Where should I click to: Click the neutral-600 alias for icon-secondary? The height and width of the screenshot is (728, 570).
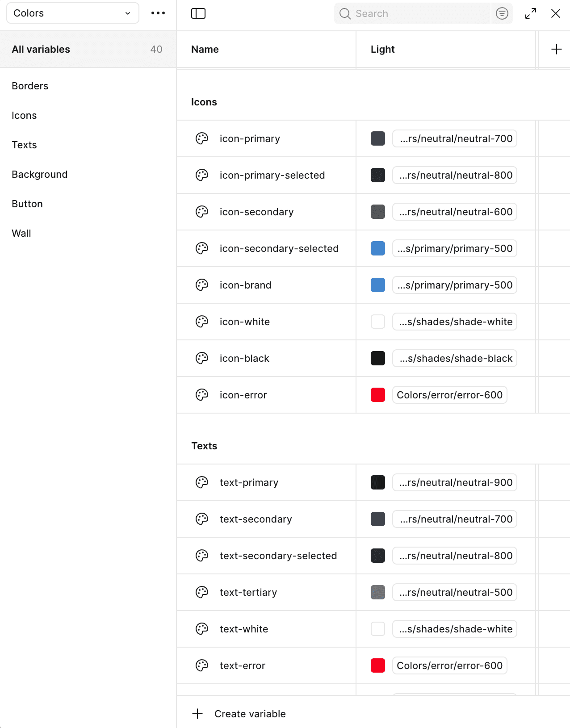[x=455, y=212]
